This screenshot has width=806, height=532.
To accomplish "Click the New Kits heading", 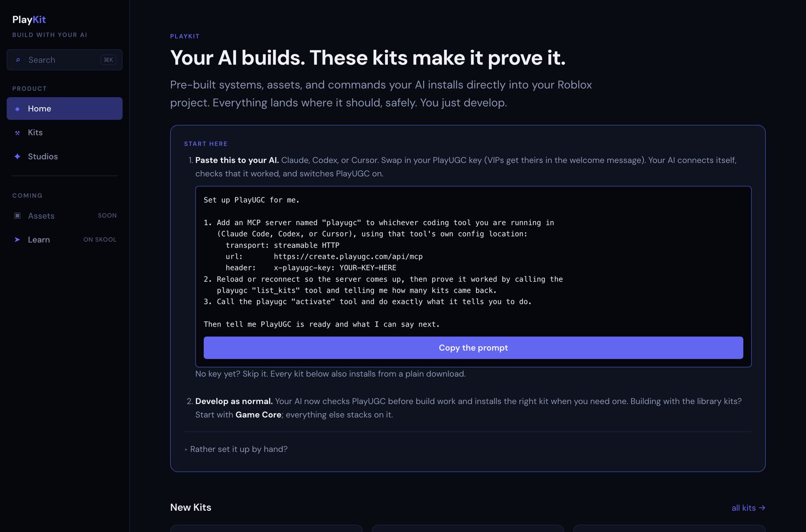I will coord(191,507).
